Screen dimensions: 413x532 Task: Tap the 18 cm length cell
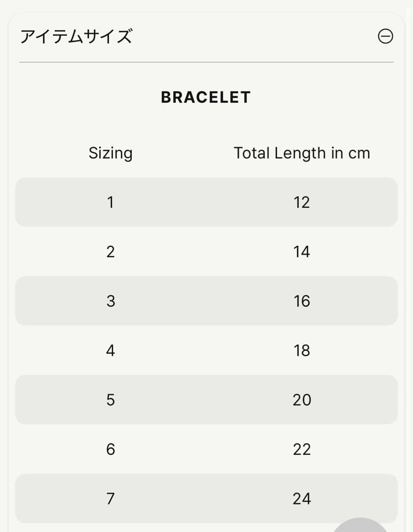coord(302,350)
